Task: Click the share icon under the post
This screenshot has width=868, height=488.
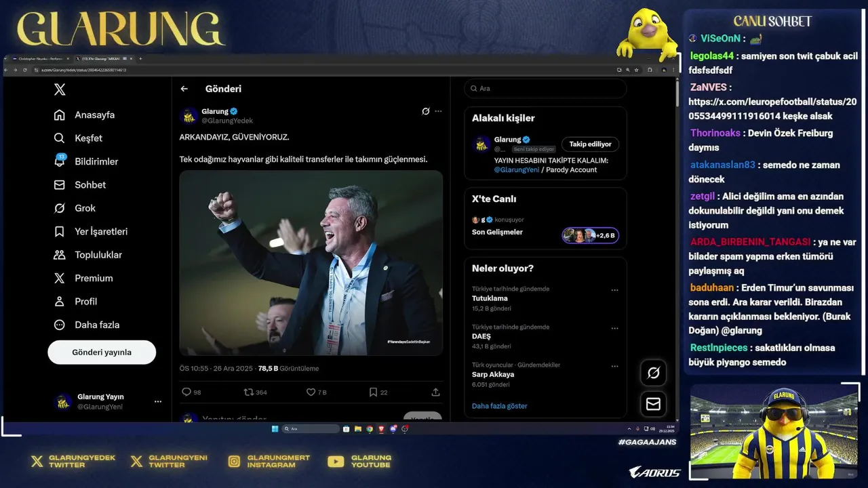Action: click(x=435, y=392)
